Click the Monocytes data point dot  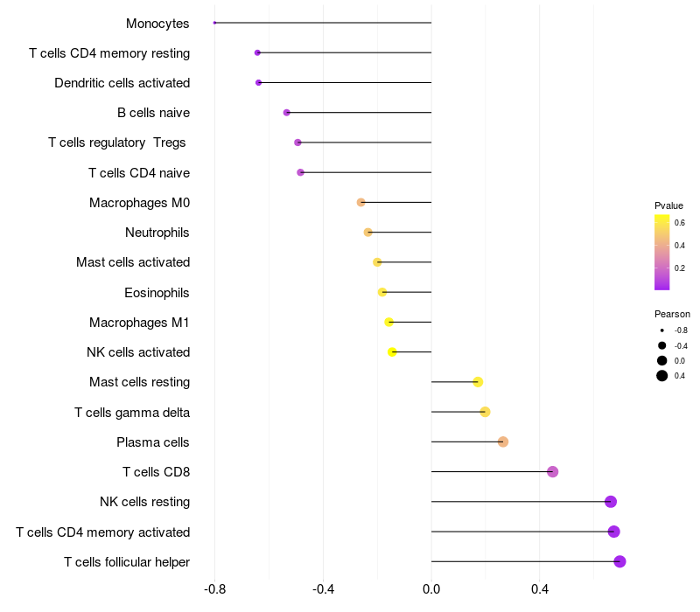tap(214, 23)
